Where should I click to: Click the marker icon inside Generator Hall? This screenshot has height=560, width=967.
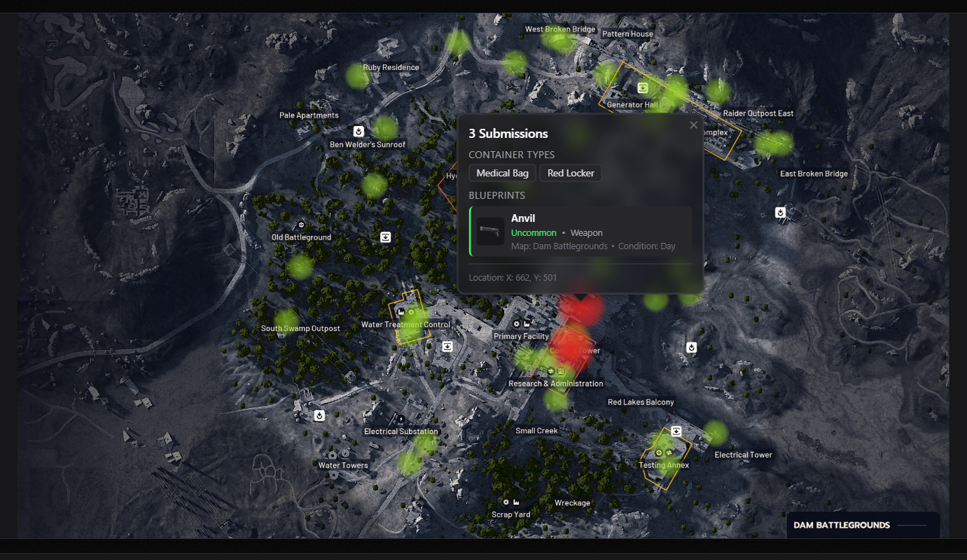tap(643, 88)
